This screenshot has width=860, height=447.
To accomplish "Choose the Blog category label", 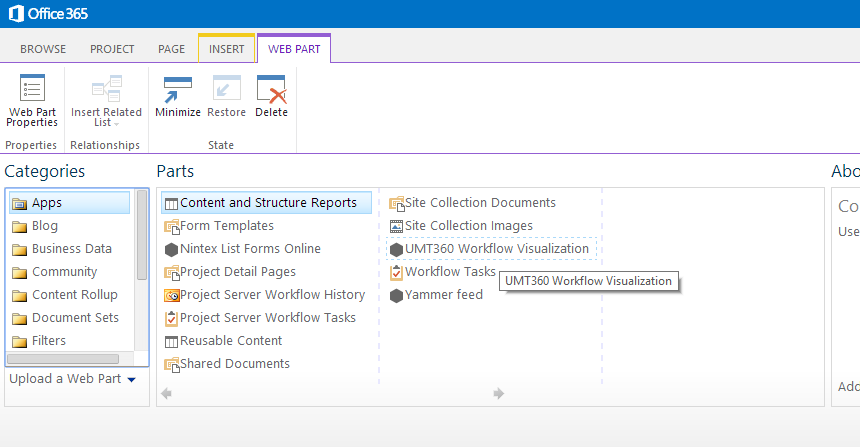I will pyautogui.click(x=44, y=225).
